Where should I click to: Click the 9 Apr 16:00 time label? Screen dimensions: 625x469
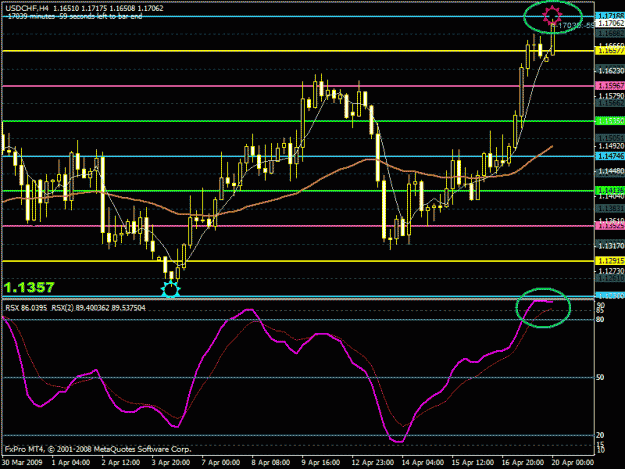321,463
